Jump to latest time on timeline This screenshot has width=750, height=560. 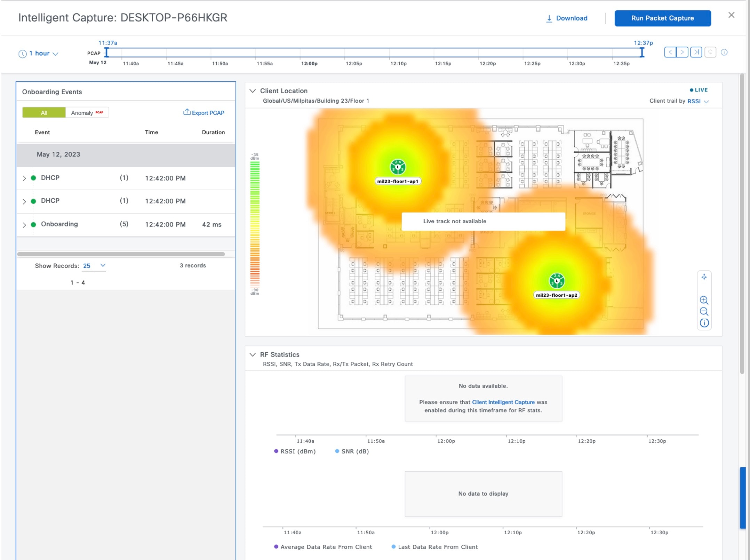(x=696, y=52)
